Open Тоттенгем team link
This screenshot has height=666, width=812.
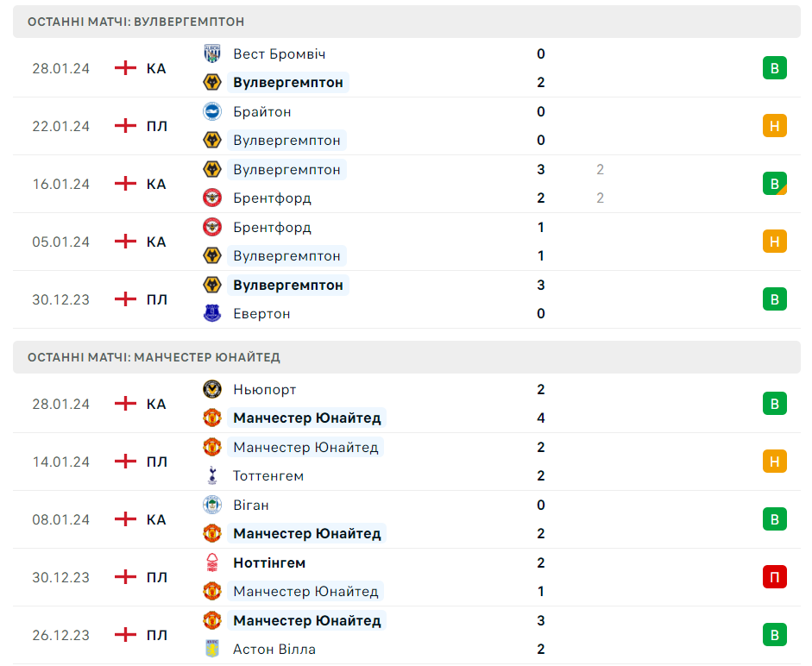268,476
